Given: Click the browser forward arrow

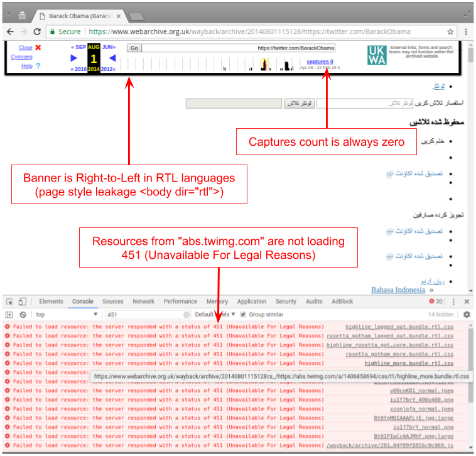Looking at the screenshot, I should point(24,31).
